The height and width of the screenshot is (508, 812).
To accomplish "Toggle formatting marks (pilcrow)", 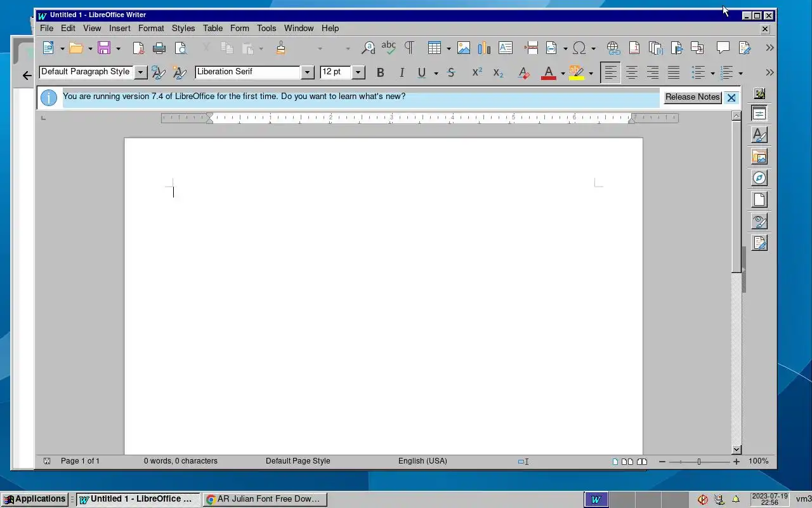I will (x=409, y=48).
